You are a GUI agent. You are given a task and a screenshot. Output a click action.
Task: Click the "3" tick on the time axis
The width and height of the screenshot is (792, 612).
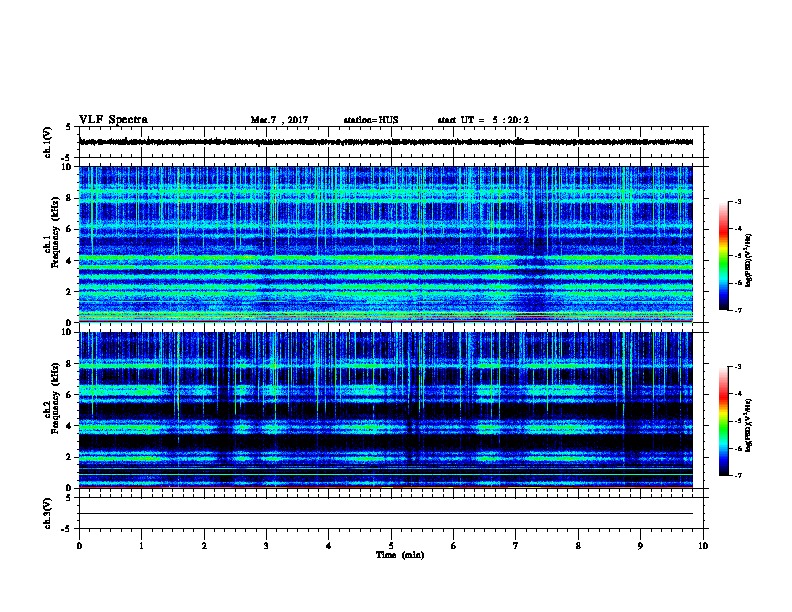[x=266, y=546]
